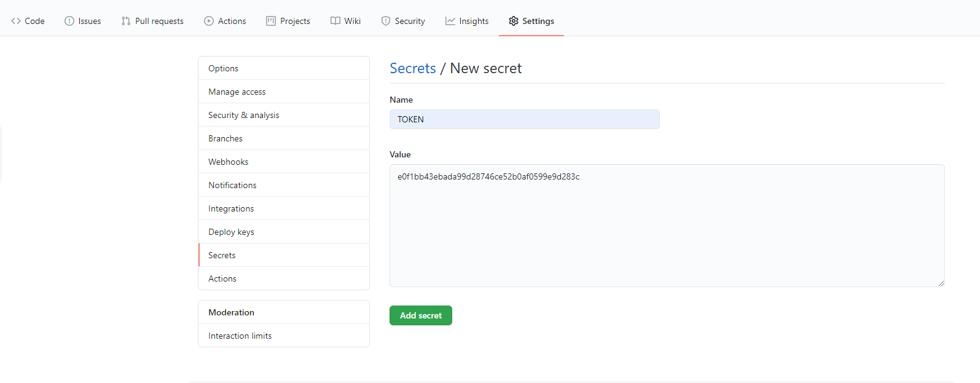This screenshot has width=980, height=383.
Task: Open Interaction limits under Moderation
Action: 240,336
